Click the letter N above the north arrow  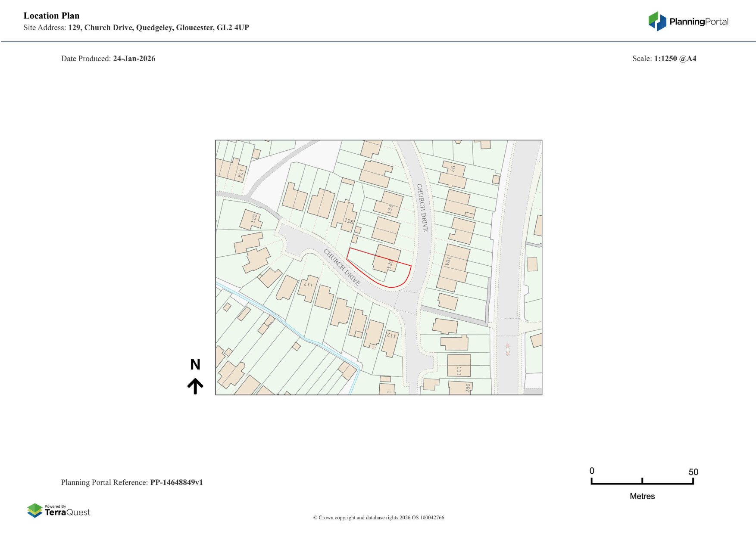pyautogui.click(x=195, y=365)
